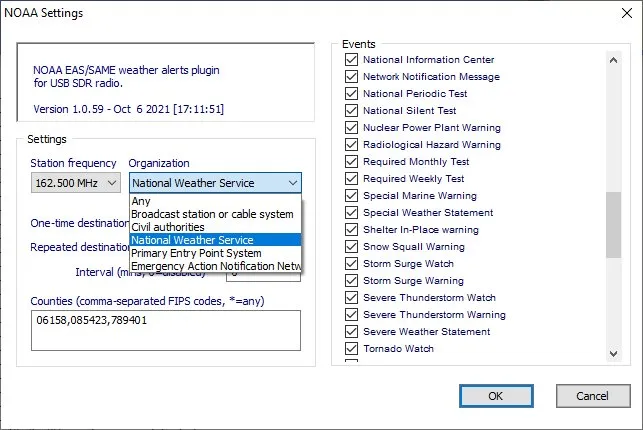This screenshot has height=430, width=643.
Task: Open the Station frequency dropdown
Action: (75, 183)
